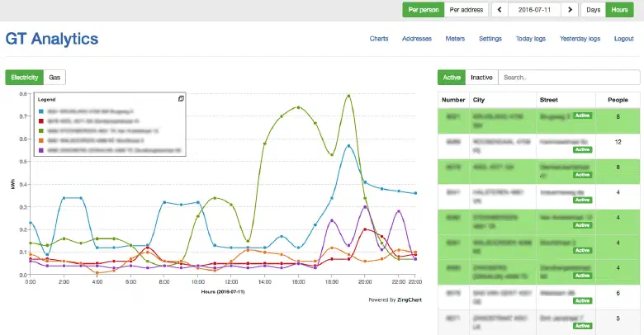Open the Meters page
644x335 pixels.
[455, 39]
